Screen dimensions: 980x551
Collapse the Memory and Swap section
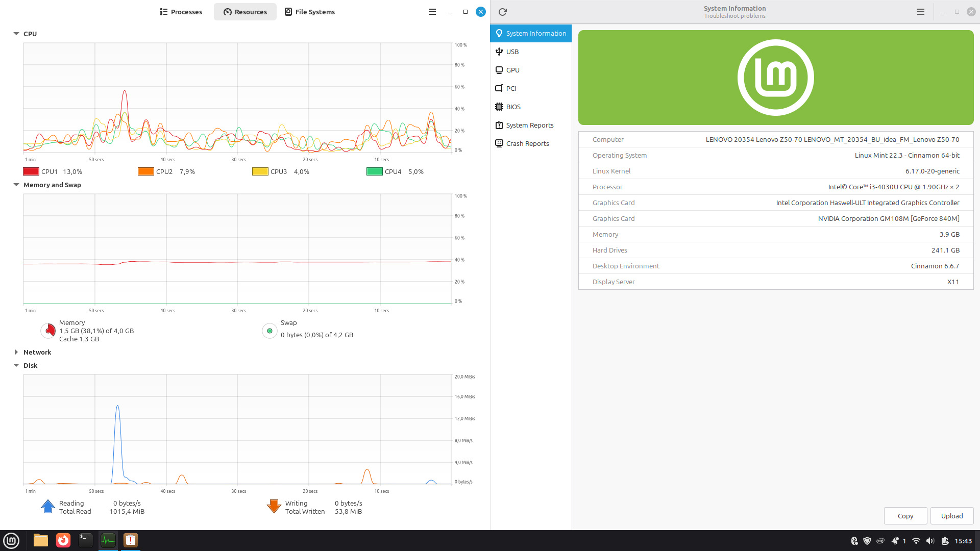16,185
